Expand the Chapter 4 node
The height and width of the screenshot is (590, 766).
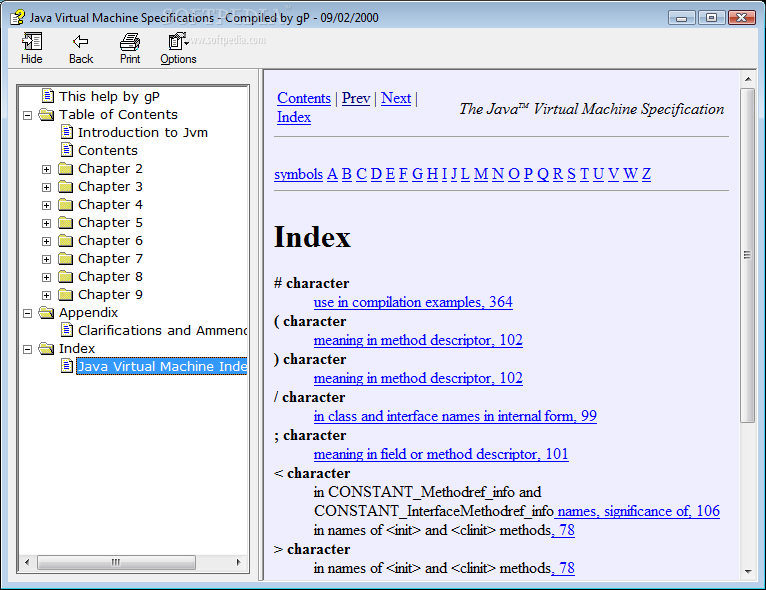(x=46, y=206)
